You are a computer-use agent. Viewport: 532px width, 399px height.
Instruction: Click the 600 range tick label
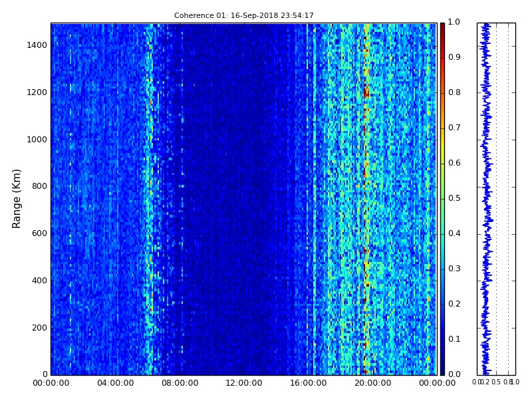click(39, 233)
